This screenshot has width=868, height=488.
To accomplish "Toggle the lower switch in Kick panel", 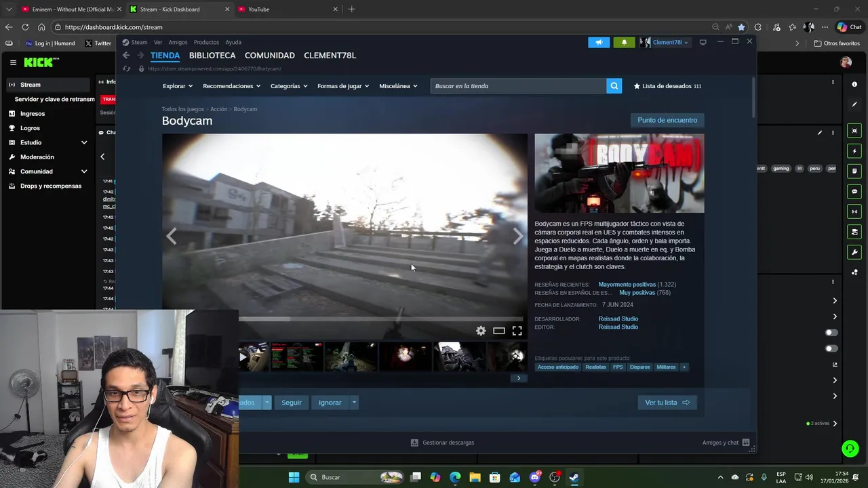I will pyautogui.click(x=831, y=348).
